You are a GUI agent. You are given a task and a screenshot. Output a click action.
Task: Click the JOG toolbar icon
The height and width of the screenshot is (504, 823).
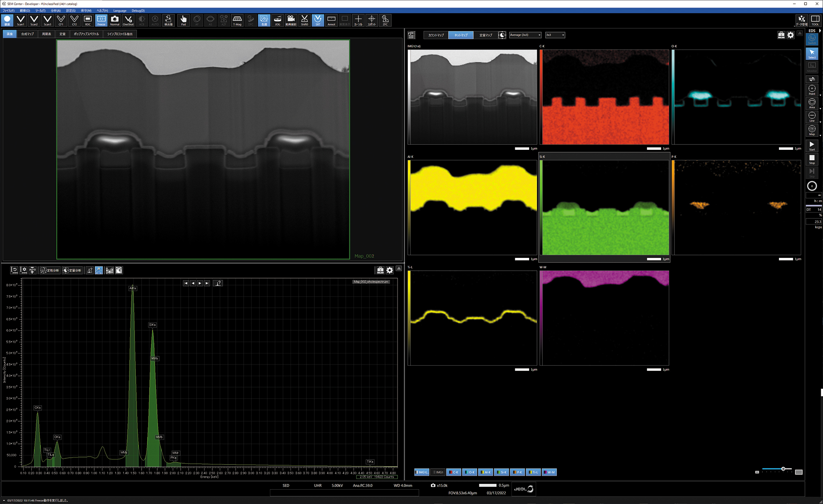277,20
